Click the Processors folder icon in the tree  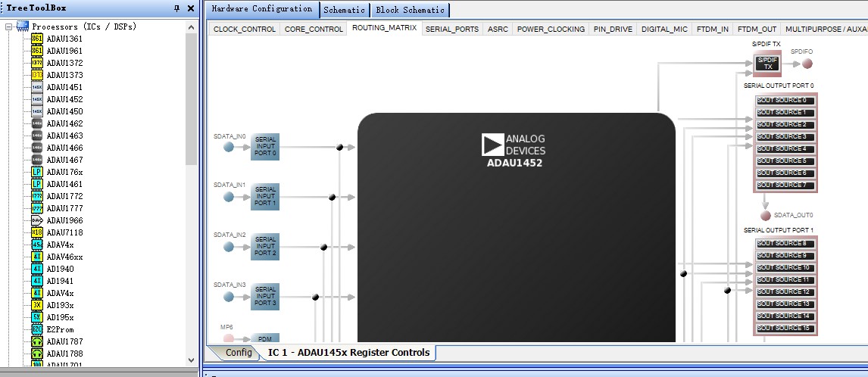tap(23, 26)
